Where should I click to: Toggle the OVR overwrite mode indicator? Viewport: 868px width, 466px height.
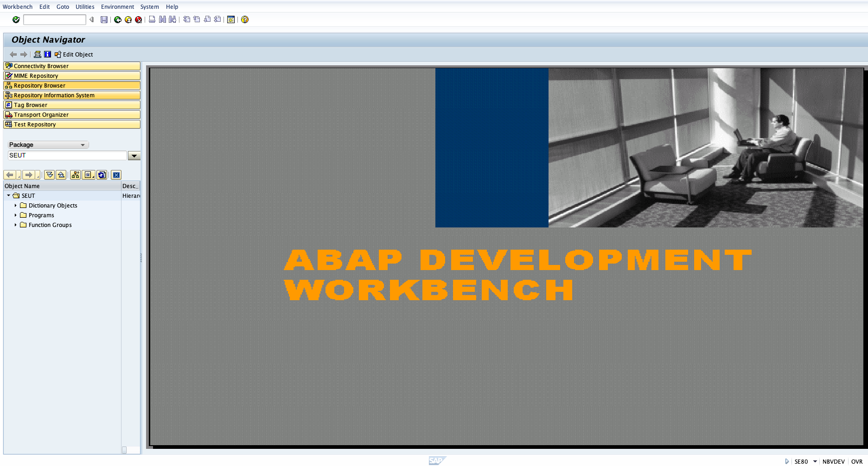(x=855, y=461)
